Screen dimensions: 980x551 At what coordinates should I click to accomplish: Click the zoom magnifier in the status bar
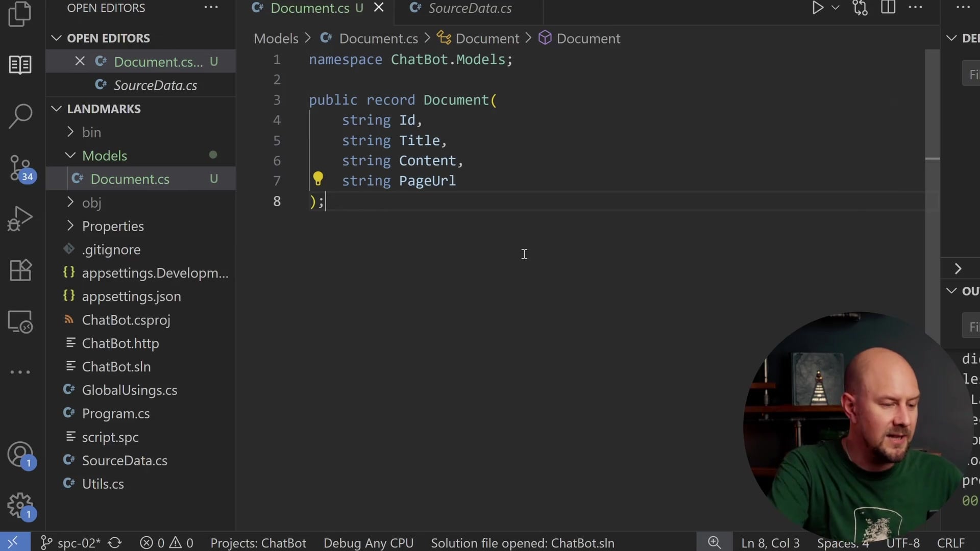[714, 542]
